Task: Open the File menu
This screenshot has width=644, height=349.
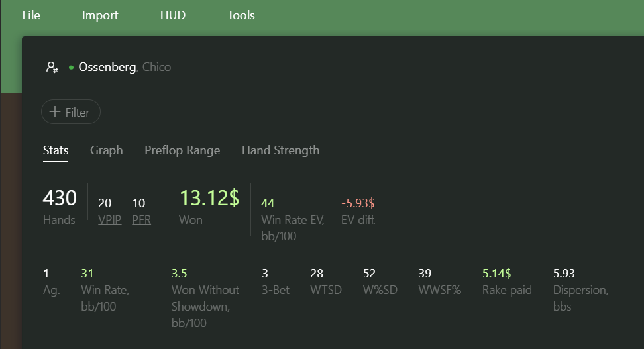Action: click(31, 15)
